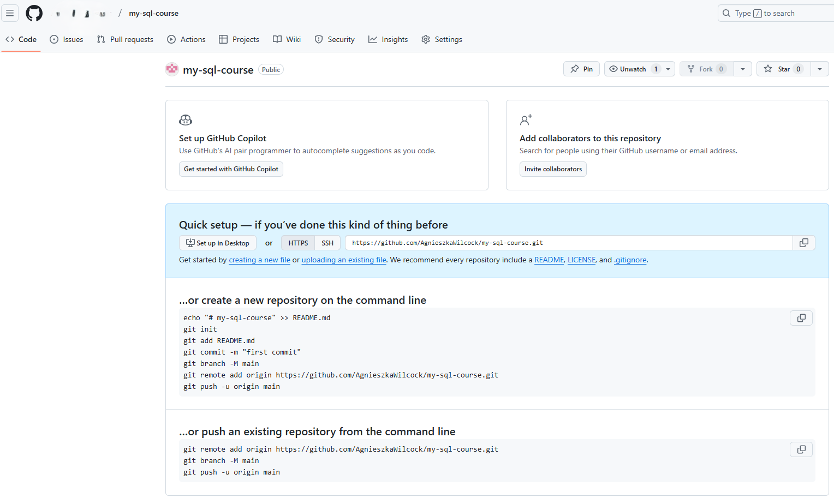Click the Actions play icon
The image size is (834, 504).
coord(171,39)
